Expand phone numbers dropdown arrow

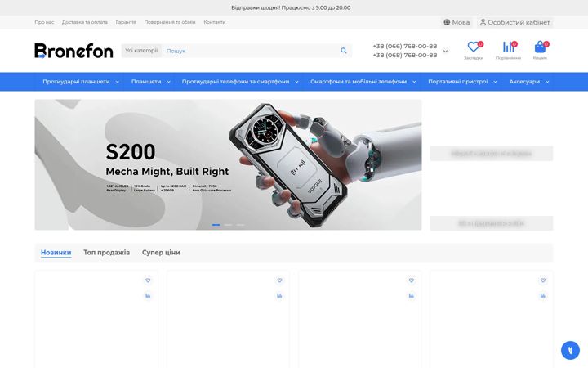click(446, 51)
